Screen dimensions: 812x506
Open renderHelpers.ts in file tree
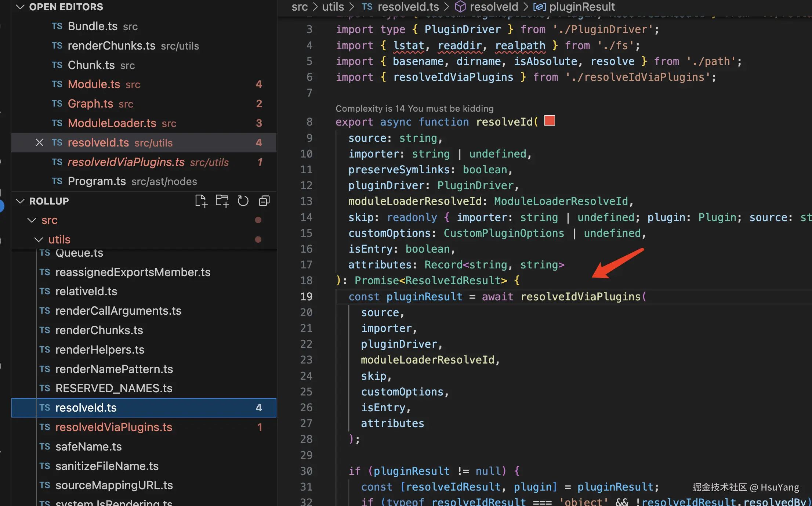[100, 350]
